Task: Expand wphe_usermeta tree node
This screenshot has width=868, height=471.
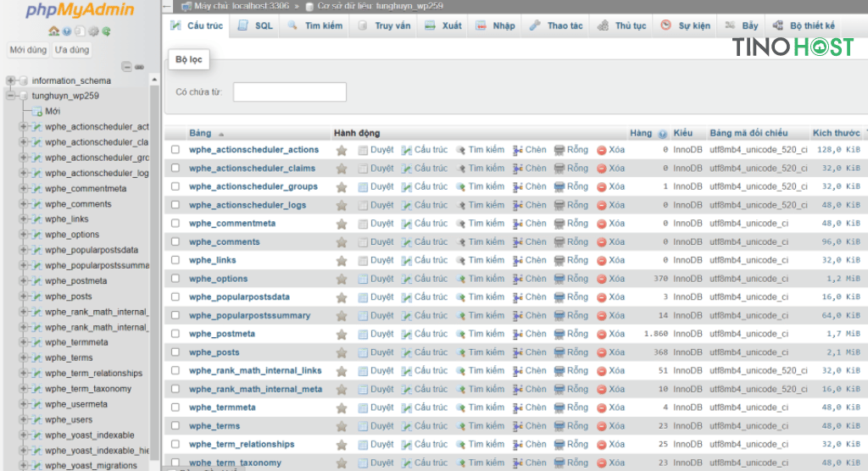Action: [x=23, y=404]
